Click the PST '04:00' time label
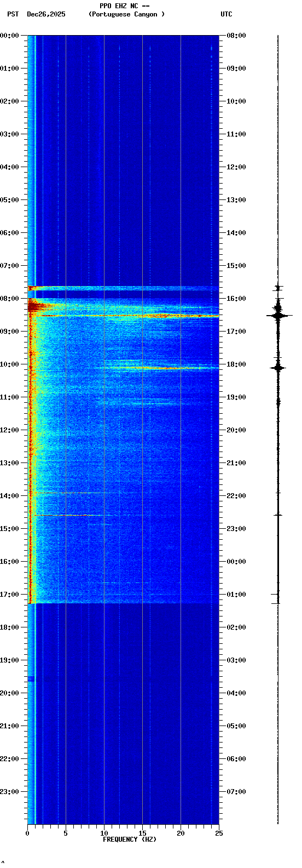Viewport: 302px width, 868px height. pyautogui.click(x=9, y=167)
